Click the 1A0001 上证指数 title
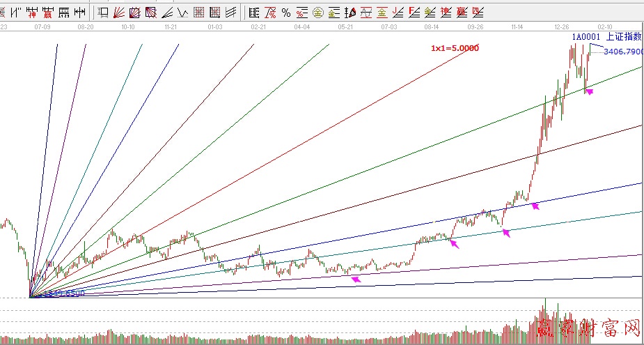 click(x=606, y=37)
